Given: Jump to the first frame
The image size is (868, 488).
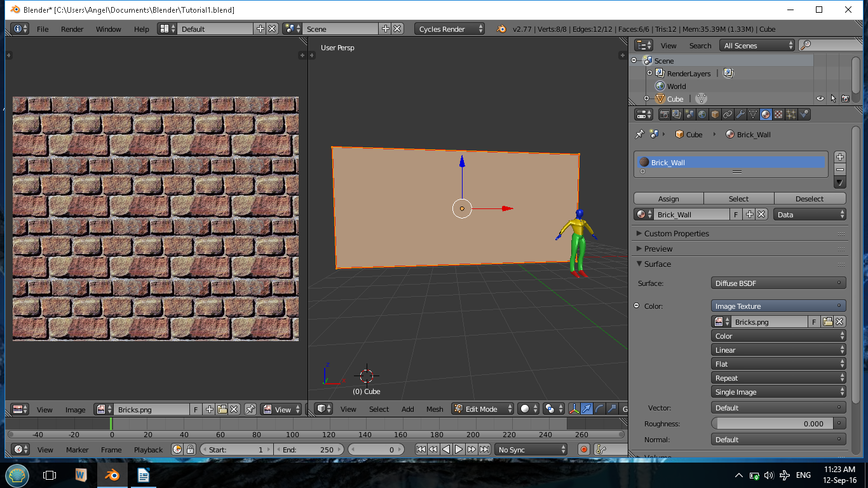Looking at the screenshot, I should [421, 449].
